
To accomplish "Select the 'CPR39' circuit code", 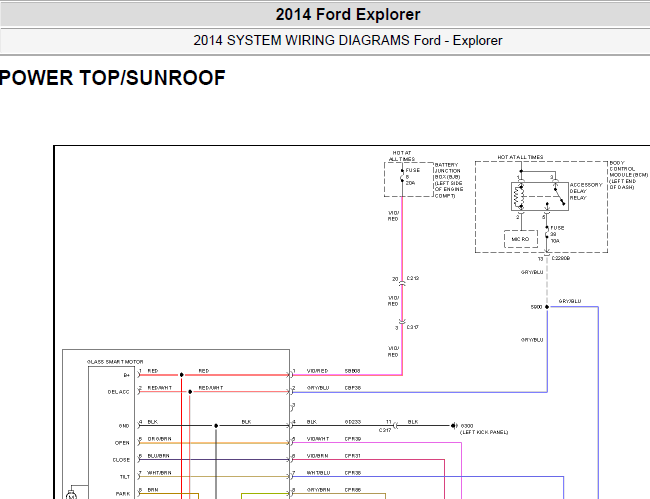I will pyautogui.click(x=353, y=438).
